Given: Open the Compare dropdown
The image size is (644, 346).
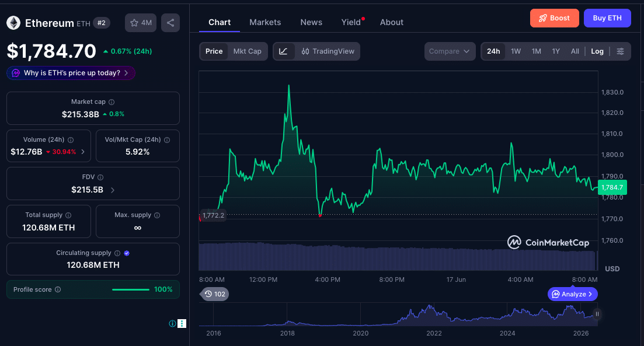Looking at the screenshot, I should click(450, 51).
